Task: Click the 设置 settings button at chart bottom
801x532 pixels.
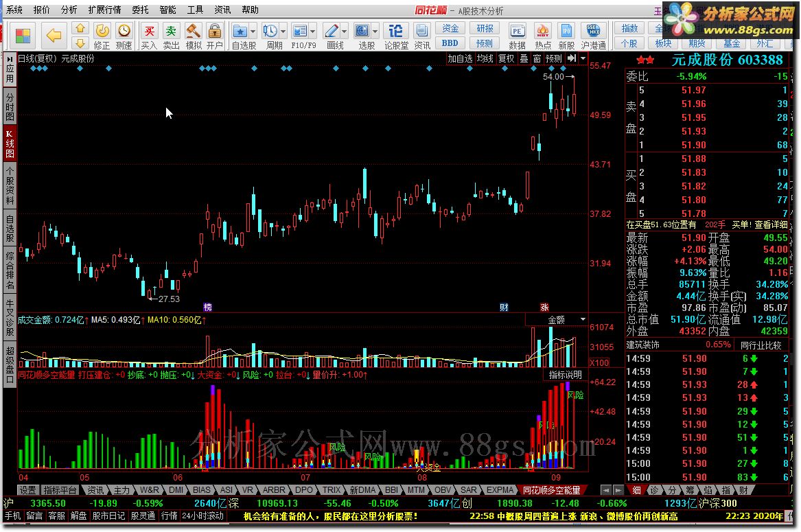Action: click(x=27, y=489)
